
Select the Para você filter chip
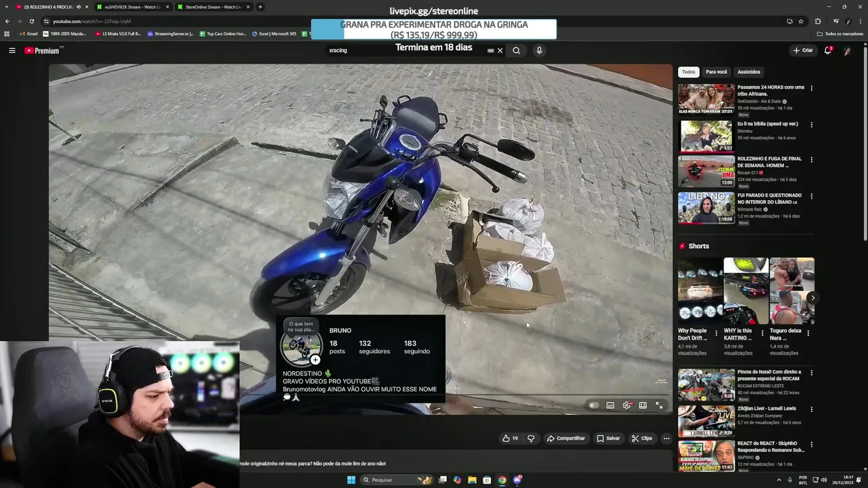coord(716,72)
